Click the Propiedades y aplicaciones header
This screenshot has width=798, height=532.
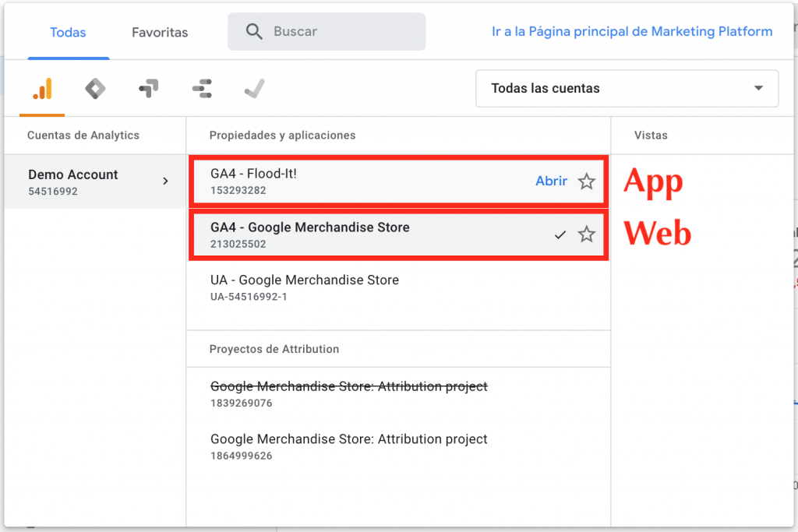pos(282,136)
